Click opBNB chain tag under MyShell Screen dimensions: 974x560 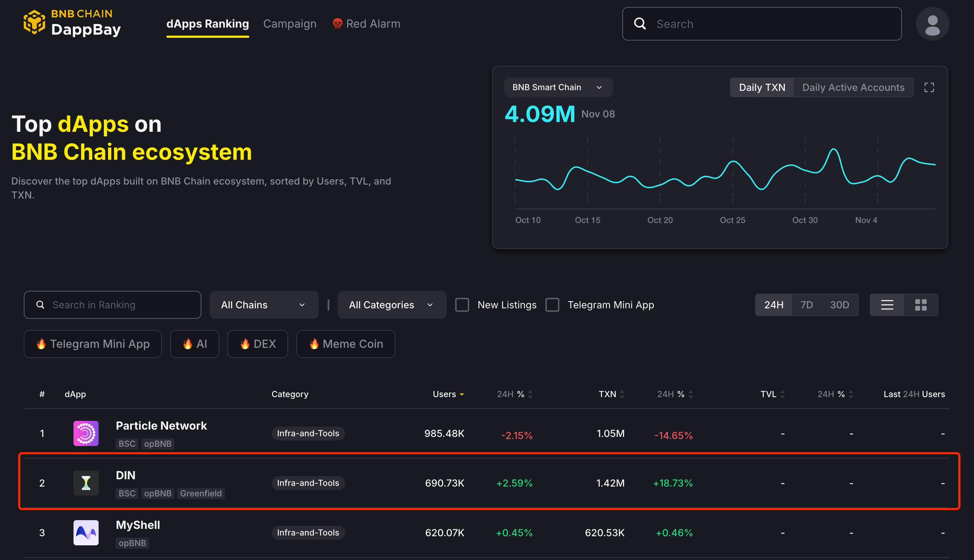click(133, 543)
